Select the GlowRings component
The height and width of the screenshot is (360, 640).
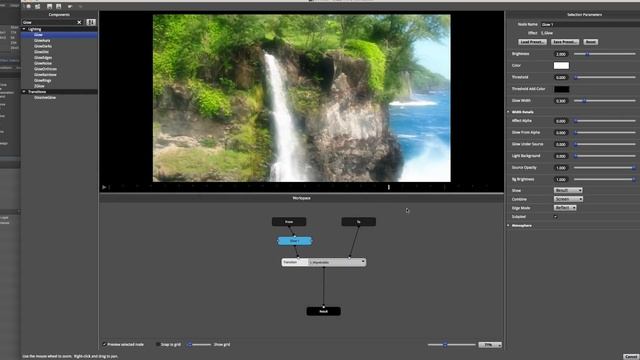(43, 80)
